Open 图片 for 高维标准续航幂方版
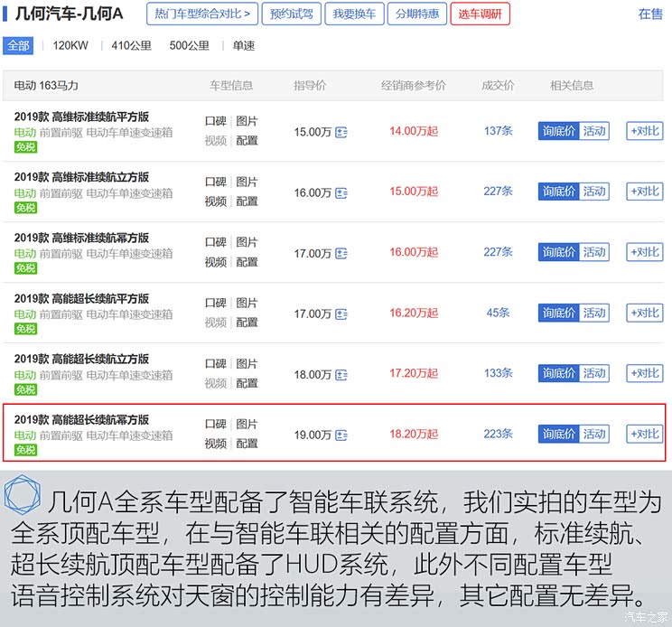The image size is (672, 627). (x=247, y=242)
